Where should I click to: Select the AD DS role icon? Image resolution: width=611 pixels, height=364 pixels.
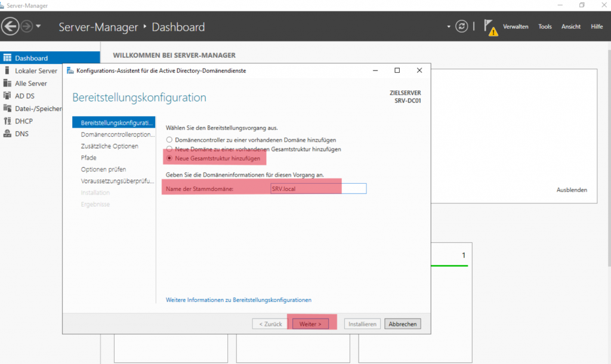click(x=8, y=96)
